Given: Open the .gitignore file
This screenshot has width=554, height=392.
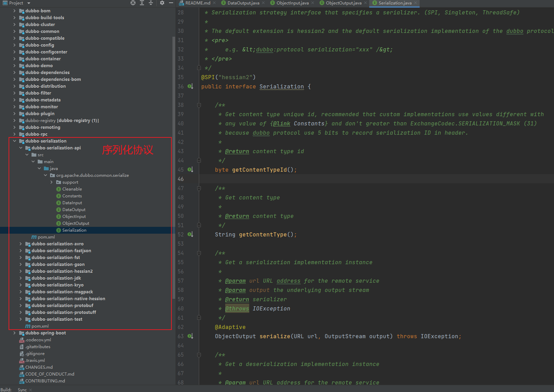Looking at the screenshot, I should (35, 354).
